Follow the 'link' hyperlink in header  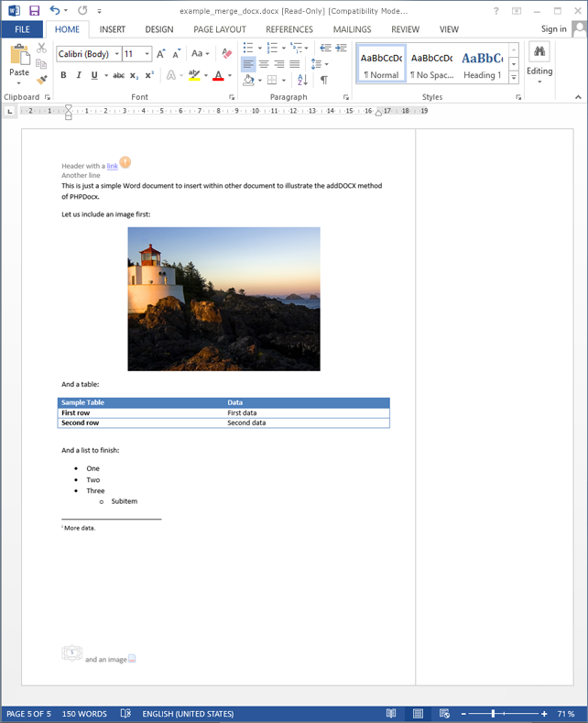click(113, 166)
